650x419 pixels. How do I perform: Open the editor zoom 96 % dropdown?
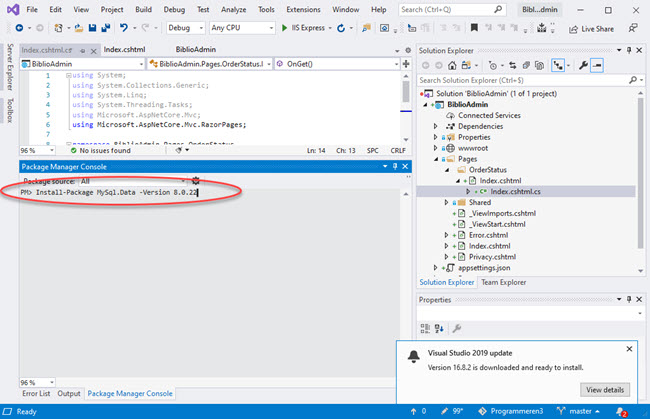click(x=37, y=150)
